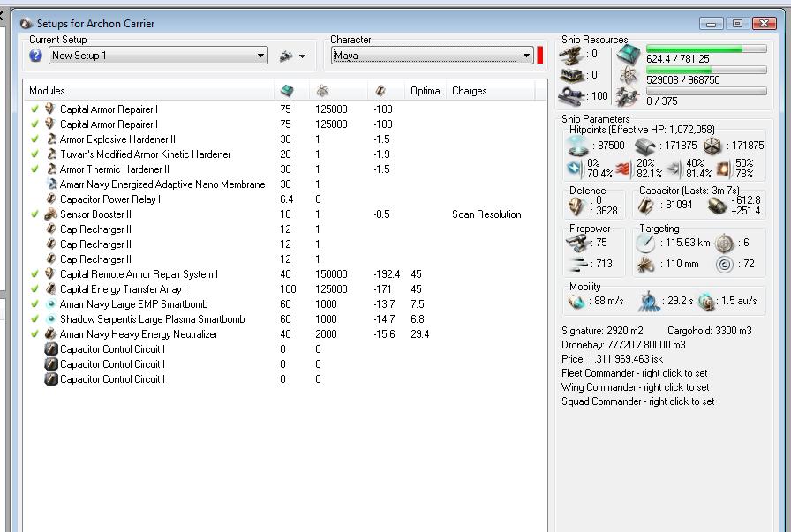Click the shield hitpoints icon showing 87500
791x532 pixels.
577,146
